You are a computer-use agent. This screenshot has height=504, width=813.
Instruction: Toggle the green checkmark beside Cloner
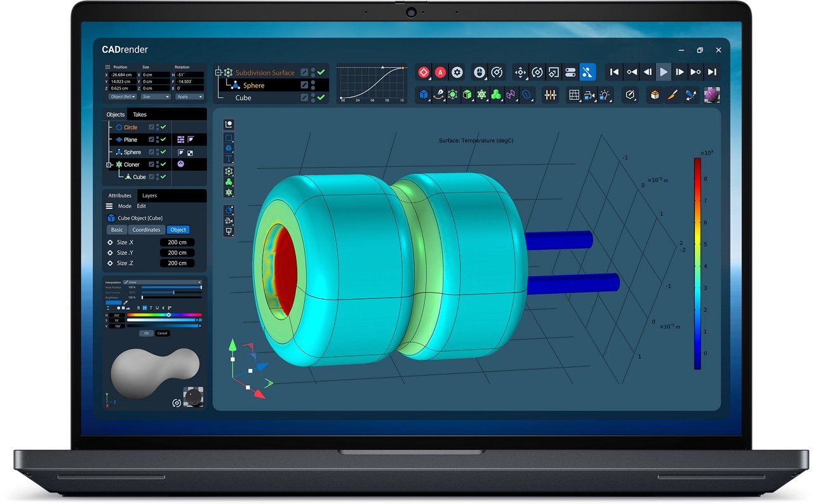pos(163,164)
